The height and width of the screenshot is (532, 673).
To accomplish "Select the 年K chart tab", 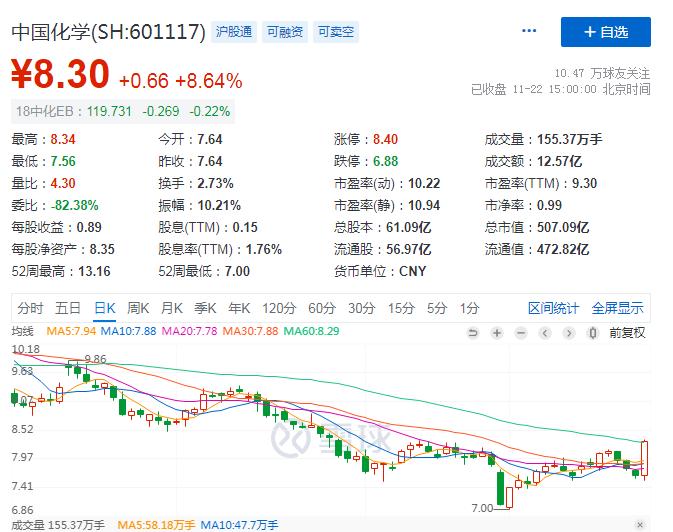I will (239, 308).
